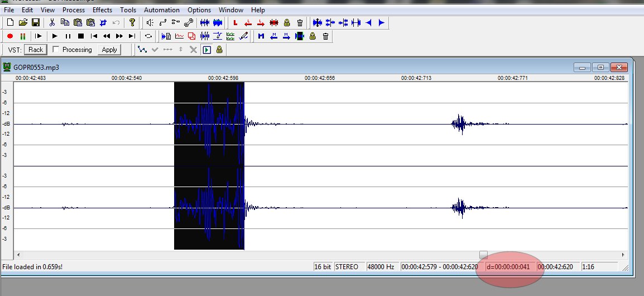
Task: Go to the next marker with the blue right M arrow
Action: (x=287, y=36)
